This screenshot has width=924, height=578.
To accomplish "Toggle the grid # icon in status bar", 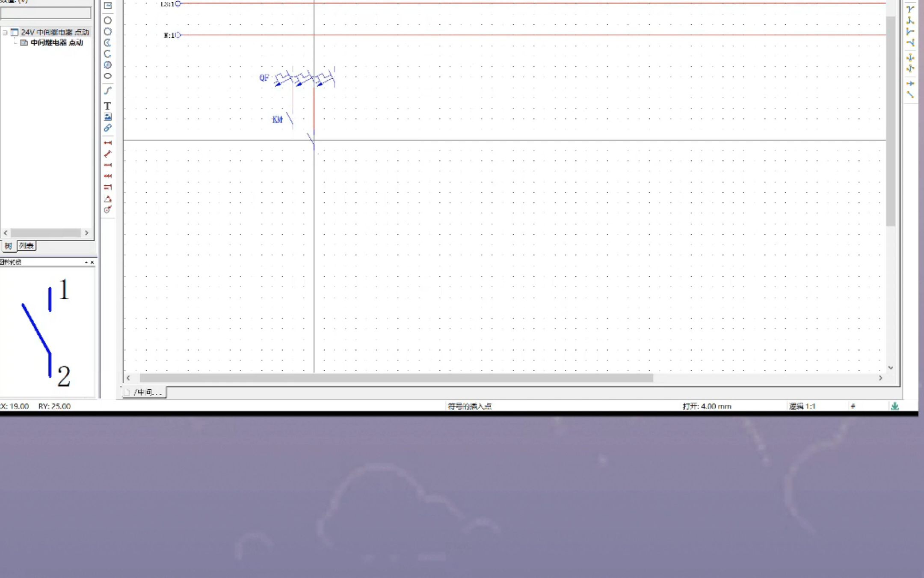I will pos(853,406).
